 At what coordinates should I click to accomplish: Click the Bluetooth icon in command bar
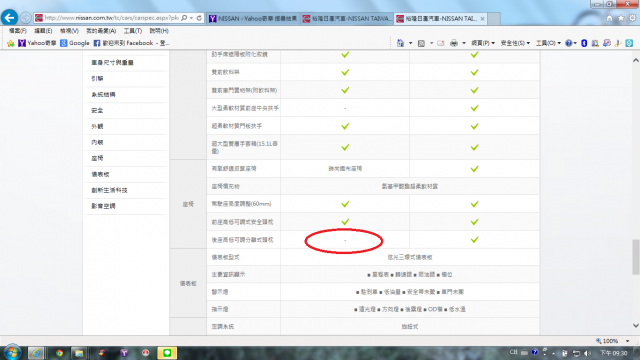tap(584, 43)
